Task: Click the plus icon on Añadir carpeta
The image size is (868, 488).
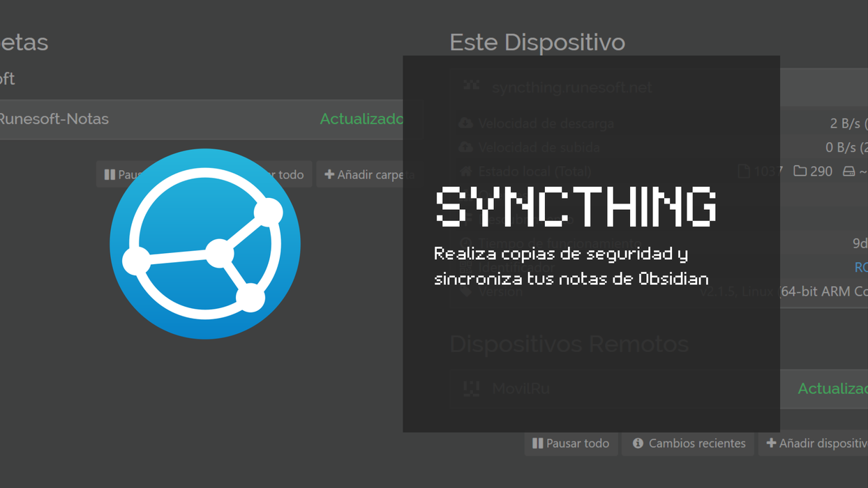Action: (x=329, y=174)
